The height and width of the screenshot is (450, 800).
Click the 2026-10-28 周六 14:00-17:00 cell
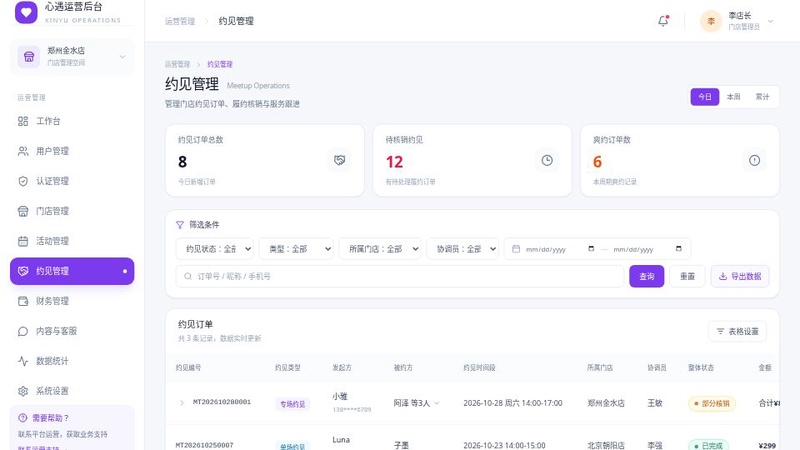point(513,403)
